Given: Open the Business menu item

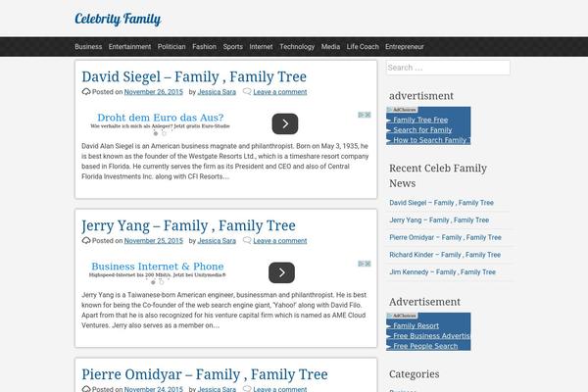Looking at the screenshot, I should click(88, 47).
